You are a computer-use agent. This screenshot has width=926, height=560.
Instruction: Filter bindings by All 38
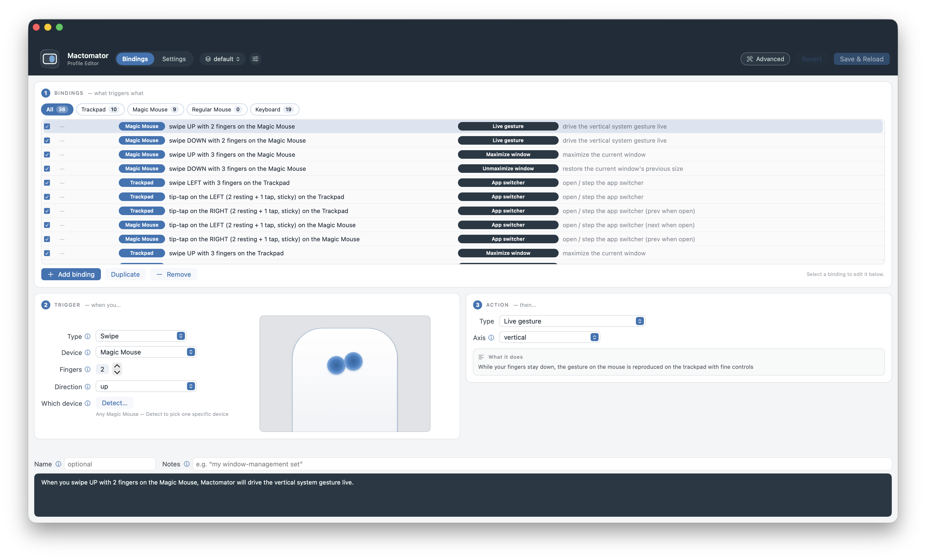click(57, 109)
